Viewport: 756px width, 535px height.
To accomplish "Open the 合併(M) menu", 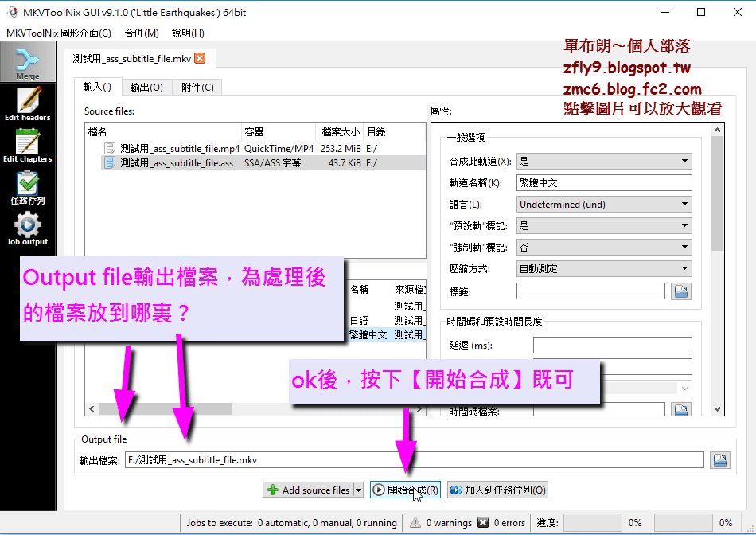I will (x=142, y=33).
